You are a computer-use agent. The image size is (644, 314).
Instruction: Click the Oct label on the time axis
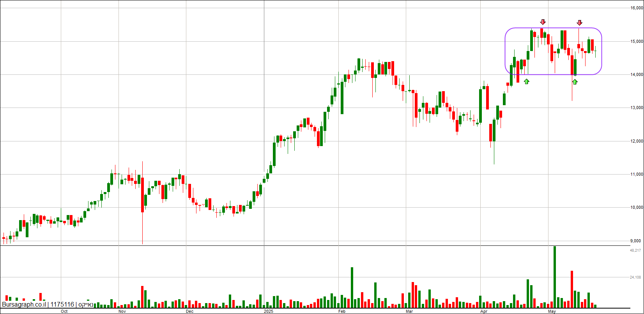pos(64,311)
